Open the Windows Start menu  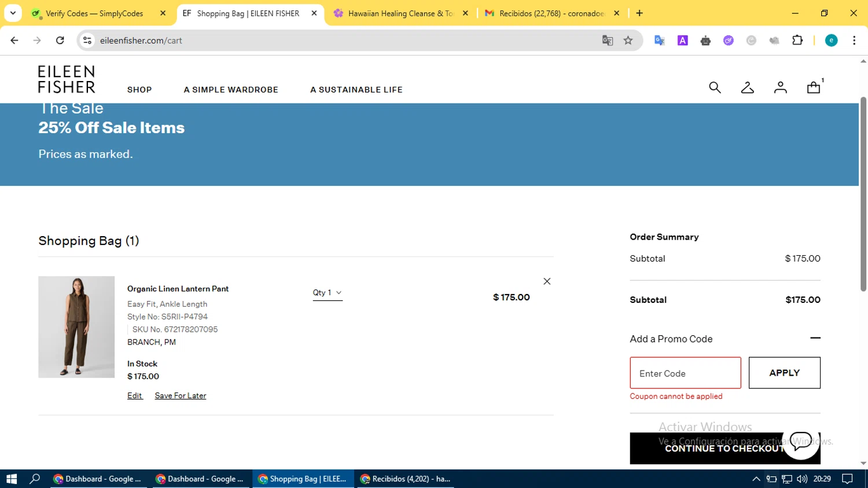pyautogui.click(x=12, y=479)
